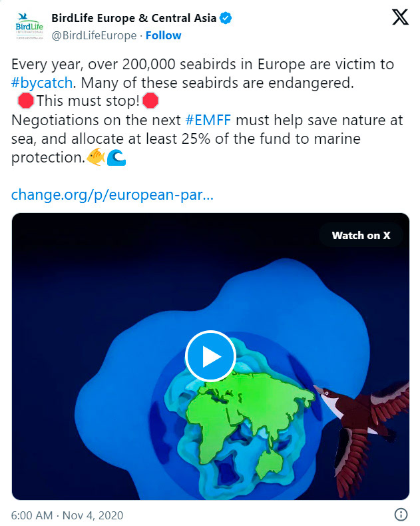
Task: Follow the BirdLifeEurope account
Action: point(163,35)
